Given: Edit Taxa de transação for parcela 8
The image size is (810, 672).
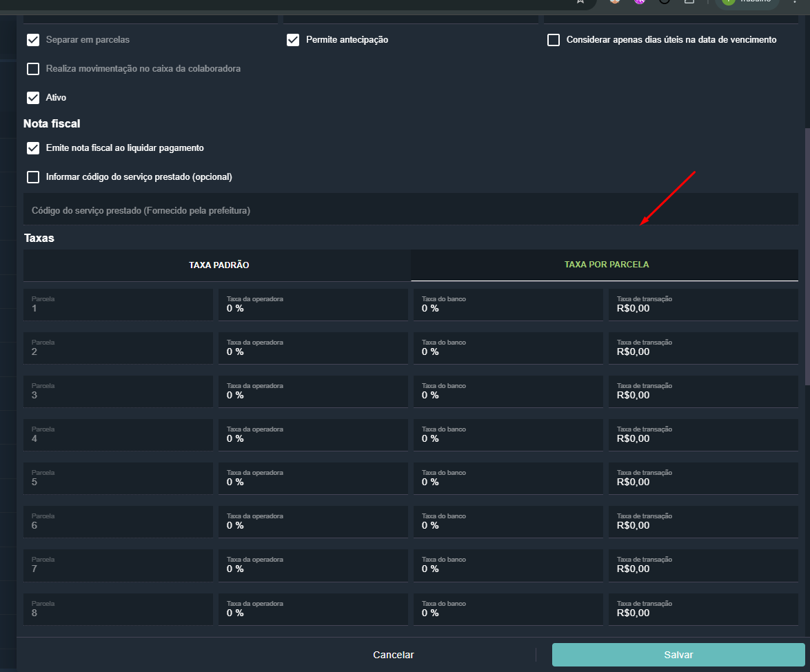Looking at the screenshot, I should (x=704, y=609).
